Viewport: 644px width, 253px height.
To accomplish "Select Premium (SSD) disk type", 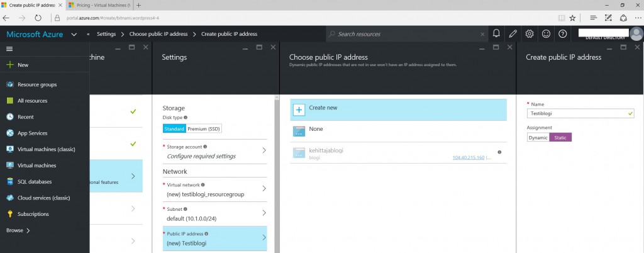I will [x=204, y=128].
